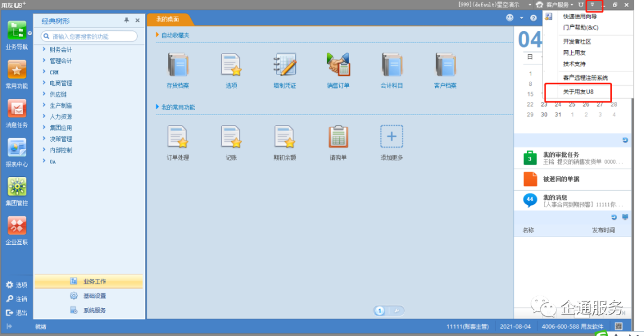644x336 pixels.
Task: Choose 开发者社区 menu entry
Action: tap(577, 42)
